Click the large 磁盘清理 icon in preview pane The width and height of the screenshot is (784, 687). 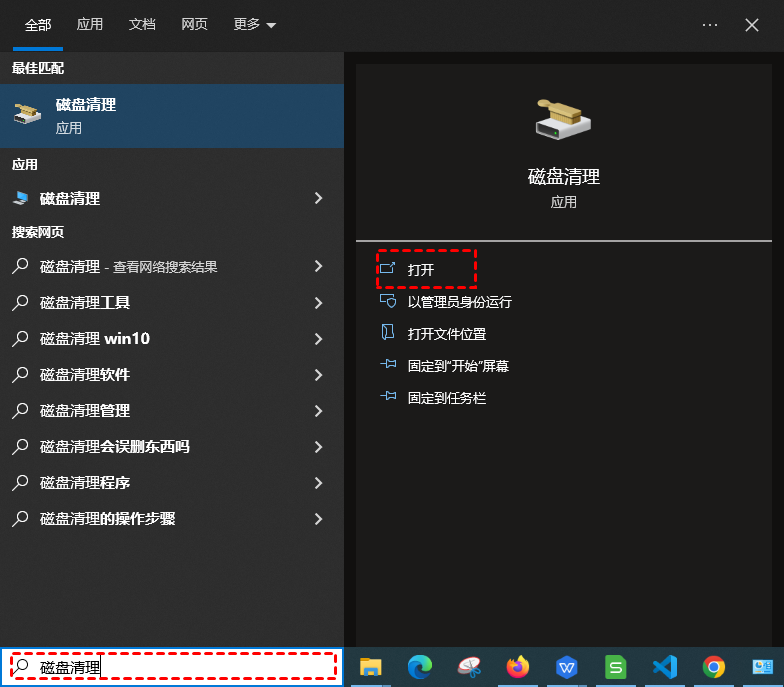[x=563, y=120]
